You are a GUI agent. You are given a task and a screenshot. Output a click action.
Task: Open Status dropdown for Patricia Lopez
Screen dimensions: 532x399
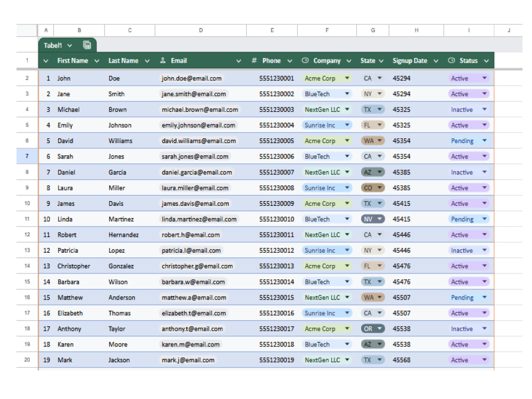point(485,250)
